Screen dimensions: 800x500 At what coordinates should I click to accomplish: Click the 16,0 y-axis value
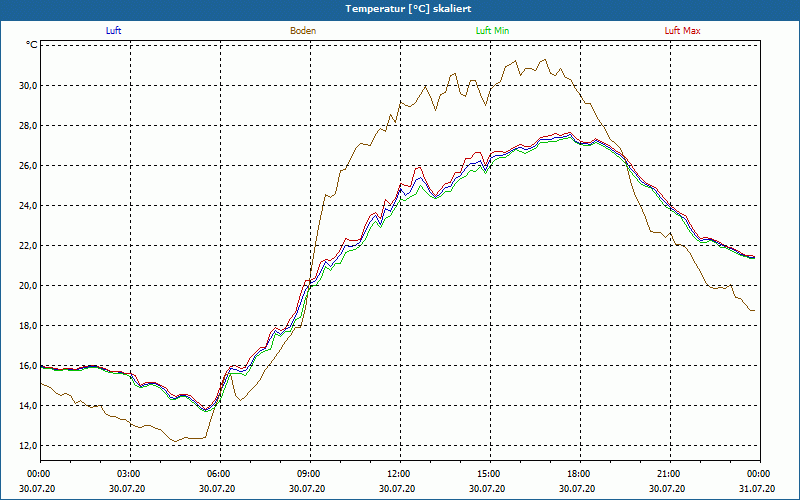[29, 366]
